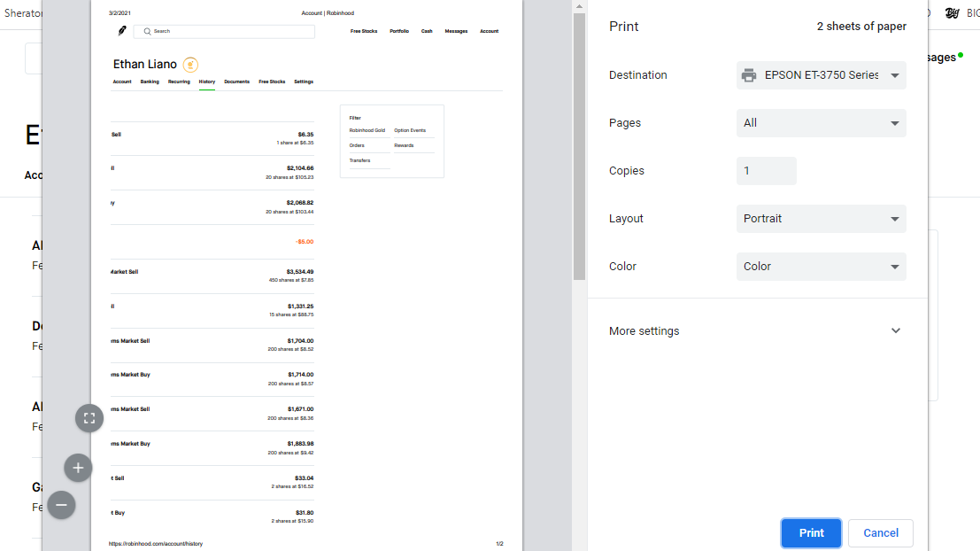Viewport: 980px width, 551px height.
Task: Click the Robinhood feather logo in preview
Action: tap(122, 31)
